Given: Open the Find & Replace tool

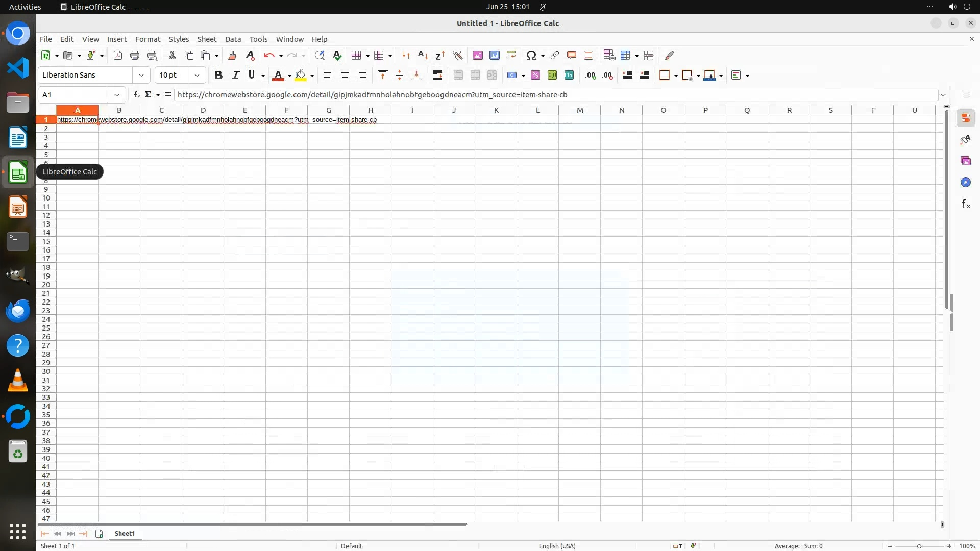Looking at the screenshot, I should pos(320,55).
